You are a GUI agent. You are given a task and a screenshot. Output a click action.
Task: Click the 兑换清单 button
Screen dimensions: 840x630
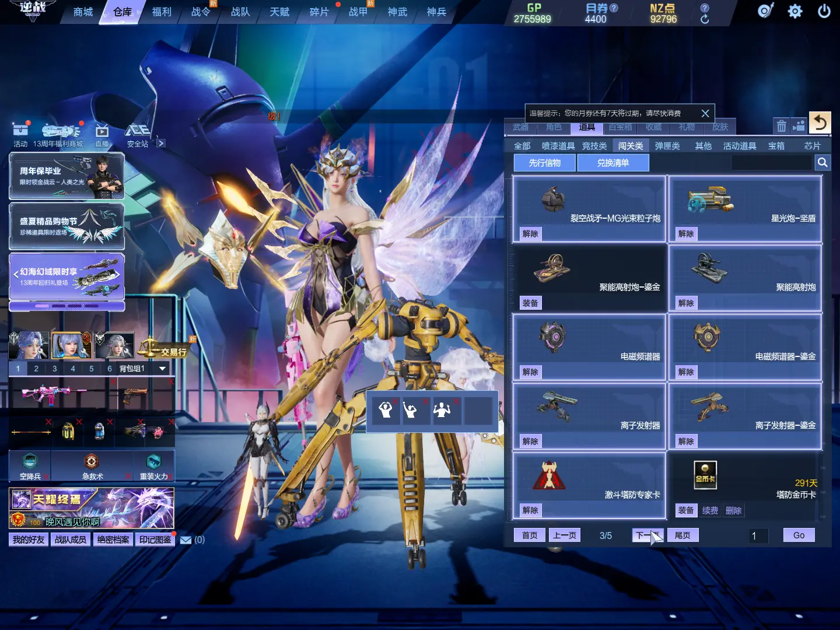pyautogui.click(x=613, y=163)
